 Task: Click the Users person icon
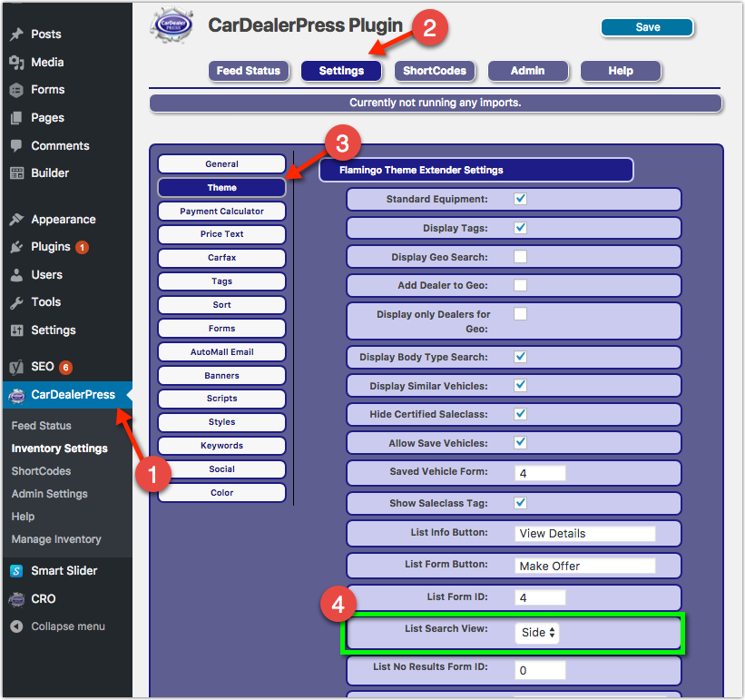(x=16, y=275)
